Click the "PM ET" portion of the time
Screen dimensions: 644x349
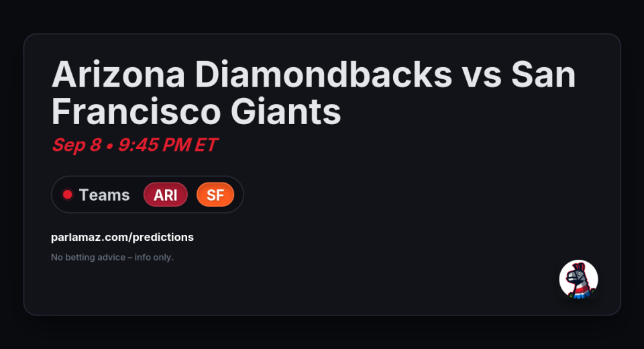click(191, 145)
